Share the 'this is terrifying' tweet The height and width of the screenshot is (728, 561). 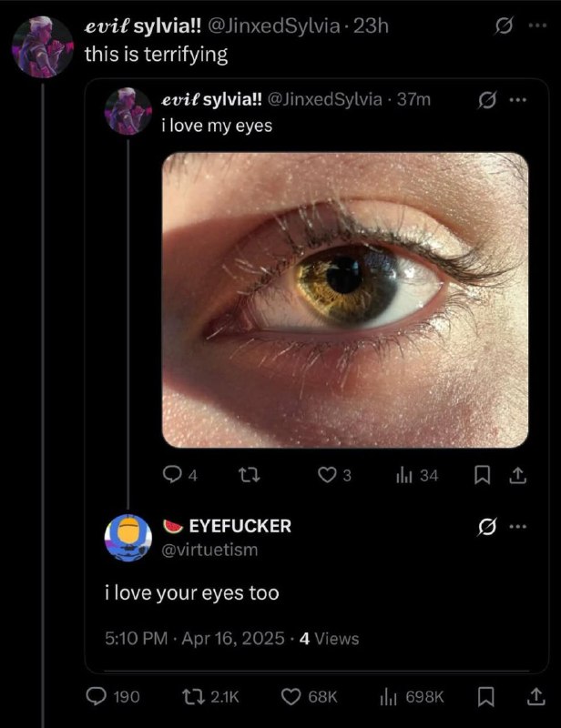click(535, 696)
